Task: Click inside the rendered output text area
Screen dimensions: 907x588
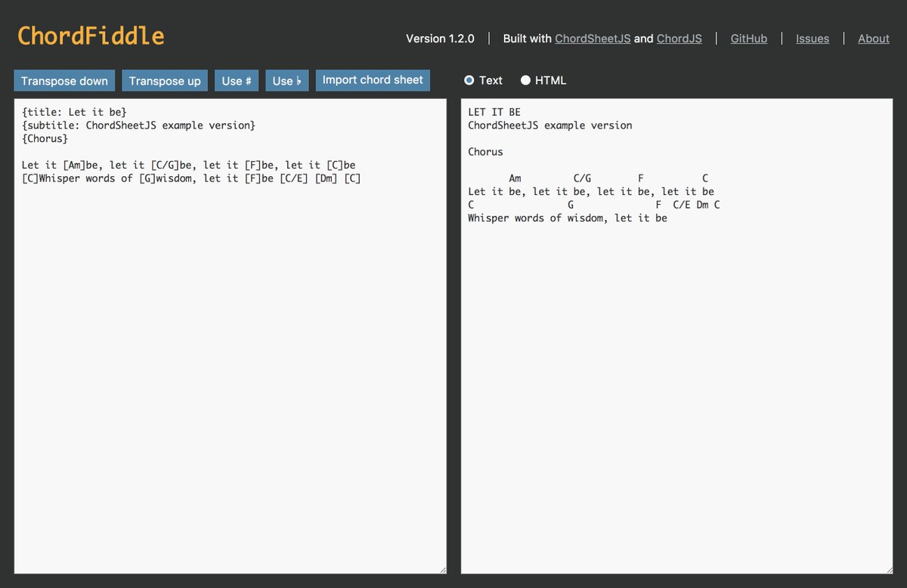Action: click(x=677, y=336)
